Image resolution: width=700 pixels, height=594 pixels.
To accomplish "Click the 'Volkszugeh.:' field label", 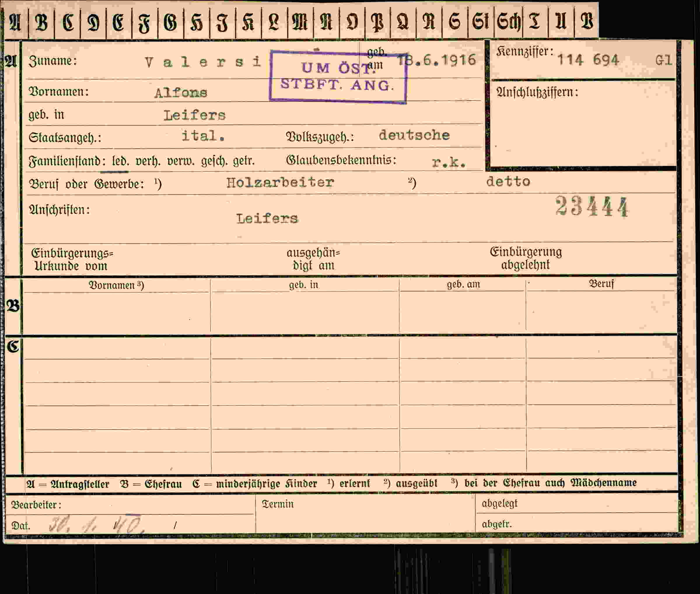I will pyautogui.click(x=320, y=137).
